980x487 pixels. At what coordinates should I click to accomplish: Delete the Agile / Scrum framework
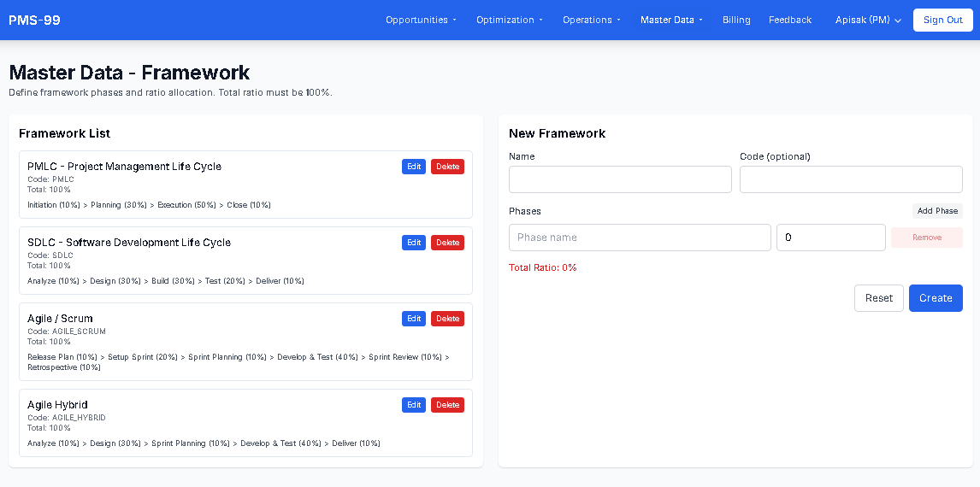(x=447, y=319)
